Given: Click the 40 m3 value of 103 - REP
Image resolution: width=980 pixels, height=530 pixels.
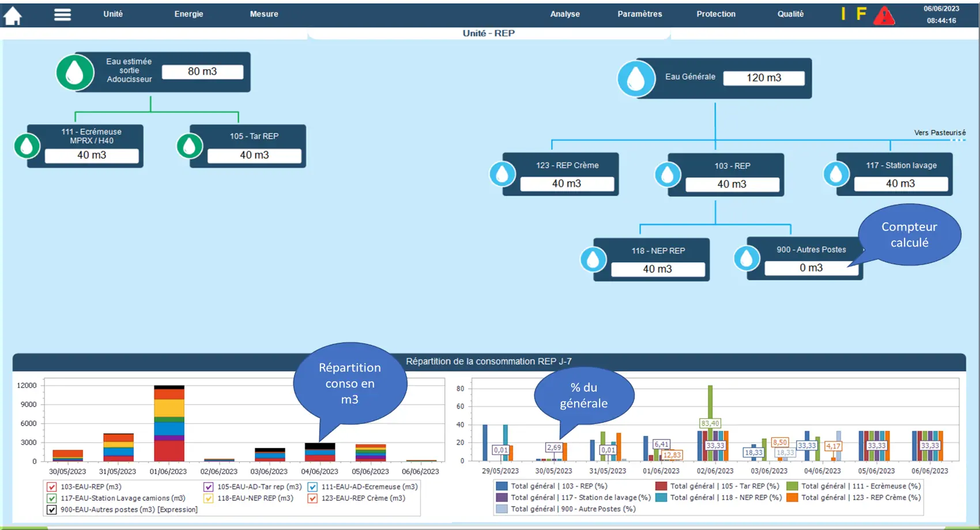Looking at the screenshot, I should tap(732, 184).
